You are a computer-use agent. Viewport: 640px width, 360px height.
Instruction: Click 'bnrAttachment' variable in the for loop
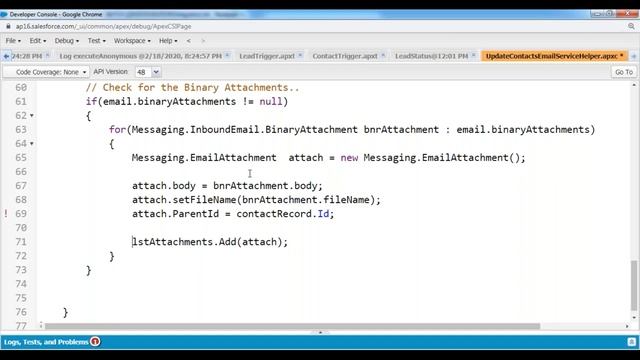click(401, 130)
